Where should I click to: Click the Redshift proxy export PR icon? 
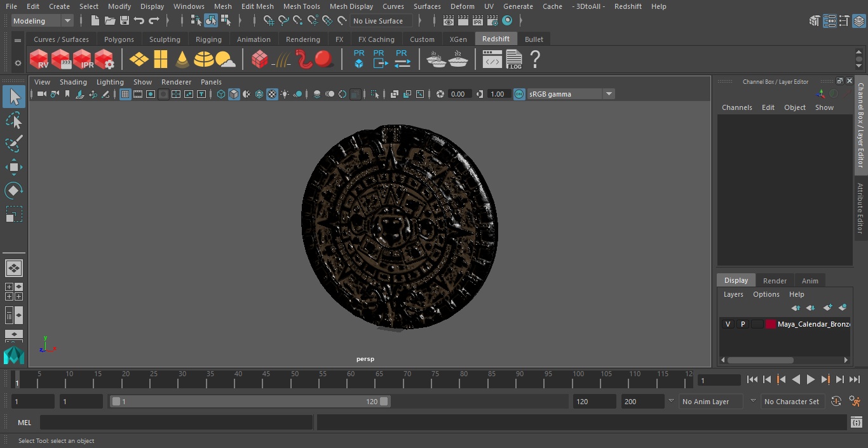pyautogui.click(x=380, y=60)
